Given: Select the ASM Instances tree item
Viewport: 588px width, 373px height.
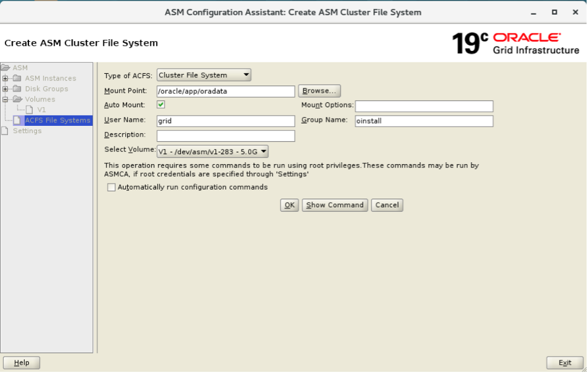Looking at the screenshot, I should click(x=51, y=79).
